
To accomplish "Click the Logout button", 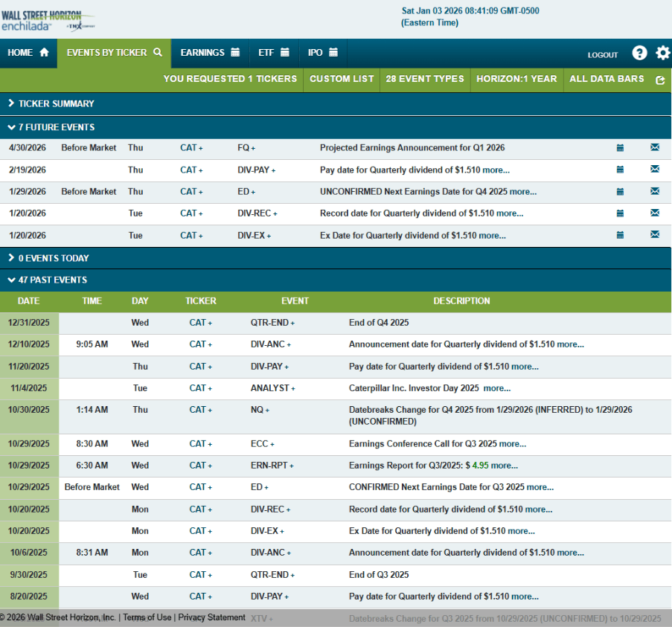I will pyautogui.click(x=602, y=54).
